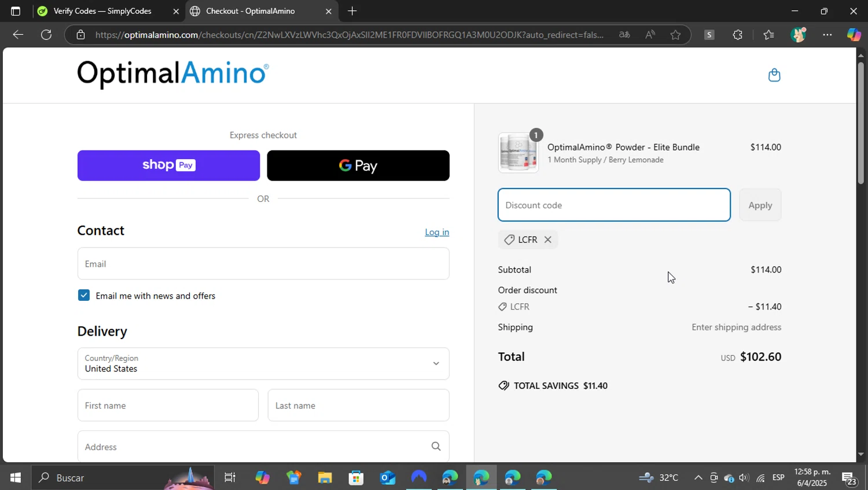Open taskbar clock showing 12:58 p. m.
868x490 pixels.
point(812,477)
